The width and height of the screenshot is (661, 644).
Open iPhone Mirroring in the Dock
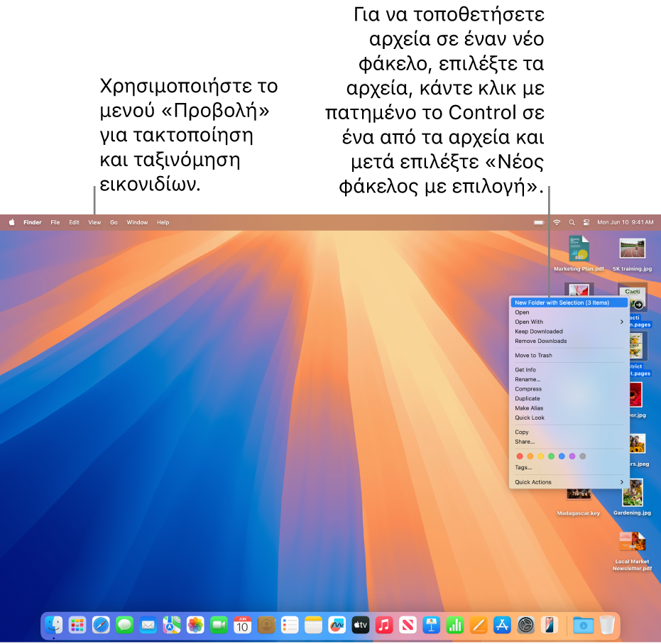pos(550,625)
